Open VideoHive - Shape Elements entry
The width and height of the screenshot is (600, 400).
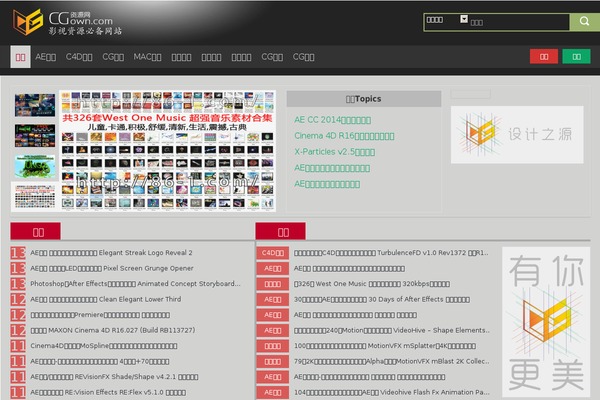coord(391,330)
